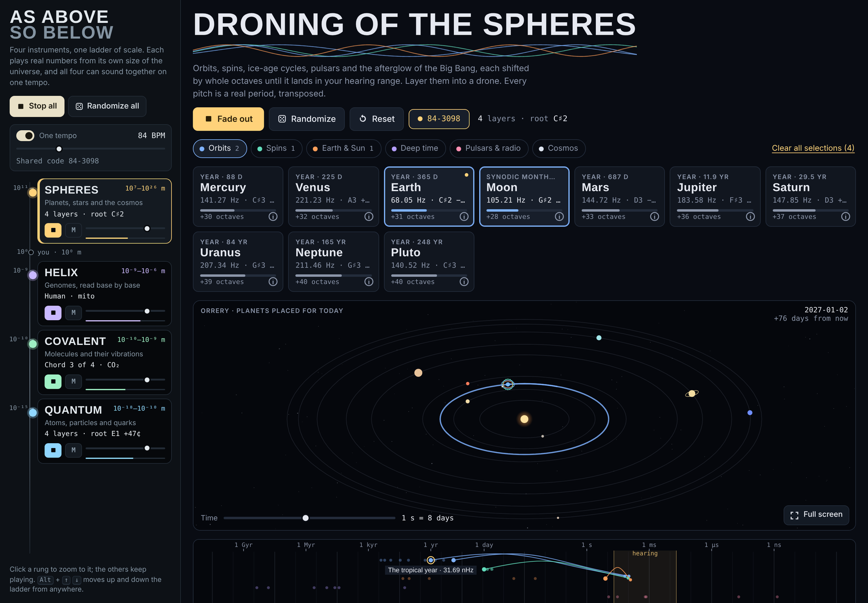Click Randomize all button
Screen dimensions: 868x603
(107, 106)
